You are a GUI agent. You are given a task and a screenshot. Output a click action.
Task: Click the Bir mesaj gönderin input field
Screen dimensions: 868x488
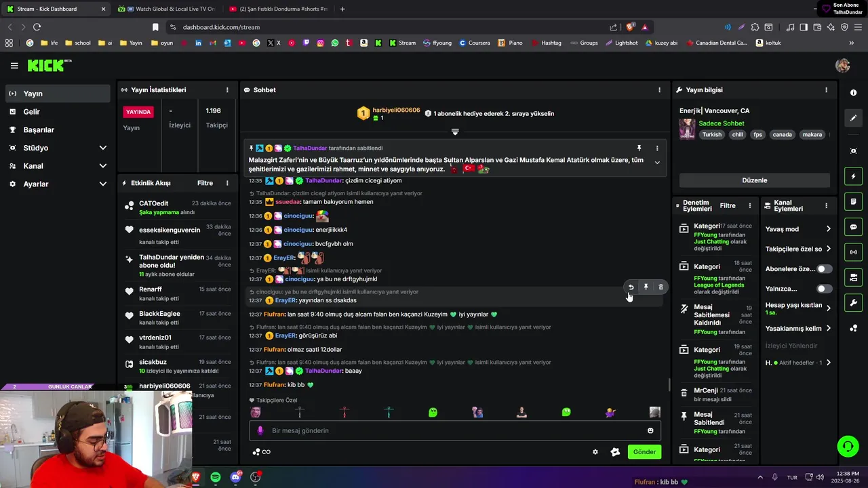click(x=455, y=430)
